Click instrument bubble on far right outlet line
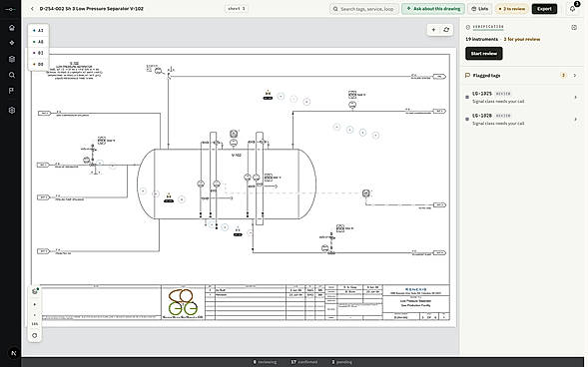The height and width of the screenshot is (367, 588). (366, 193)
